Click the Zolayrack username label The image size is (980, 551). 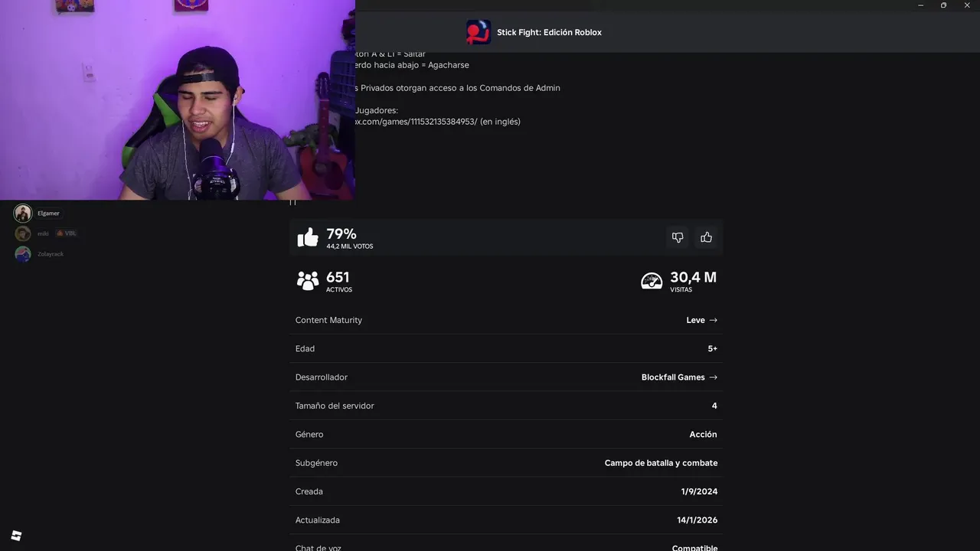(51, 254)
